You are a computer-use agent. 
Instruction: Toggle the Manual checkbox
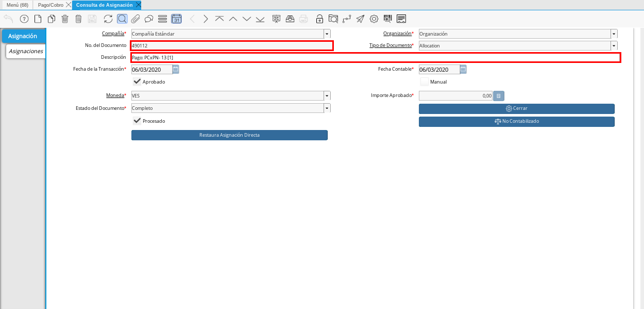click(x=424, y=82)
